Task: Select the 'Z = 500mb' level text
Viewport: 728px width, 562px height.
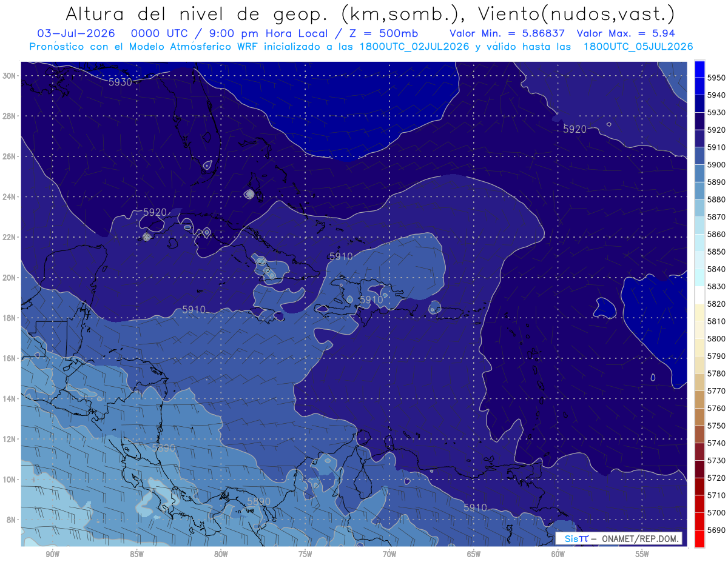Action: 383,33
